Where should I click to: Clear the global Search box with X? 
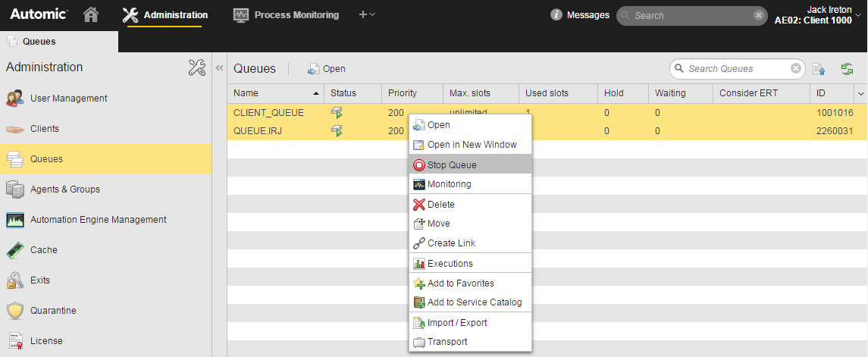[759, 15]
